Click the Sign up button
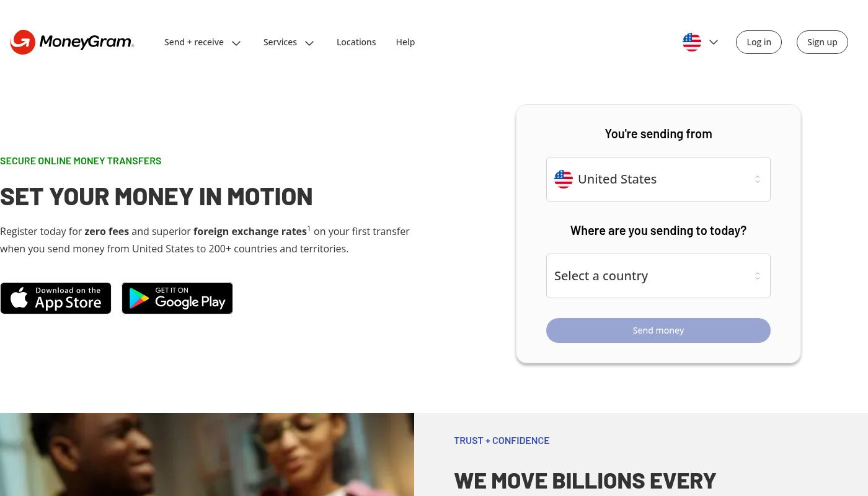Viewport: 868px width, 496px height. (x=822, y=42)
